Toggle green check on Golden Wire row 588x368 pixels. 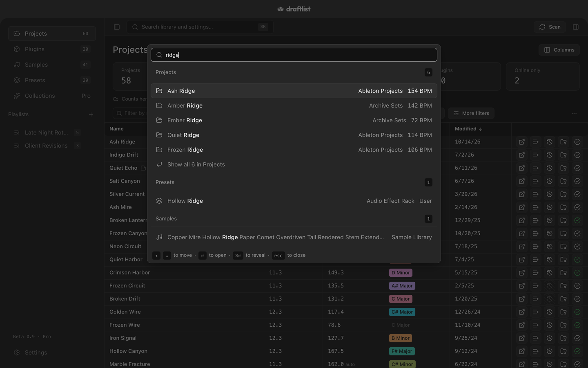point(577,312)
